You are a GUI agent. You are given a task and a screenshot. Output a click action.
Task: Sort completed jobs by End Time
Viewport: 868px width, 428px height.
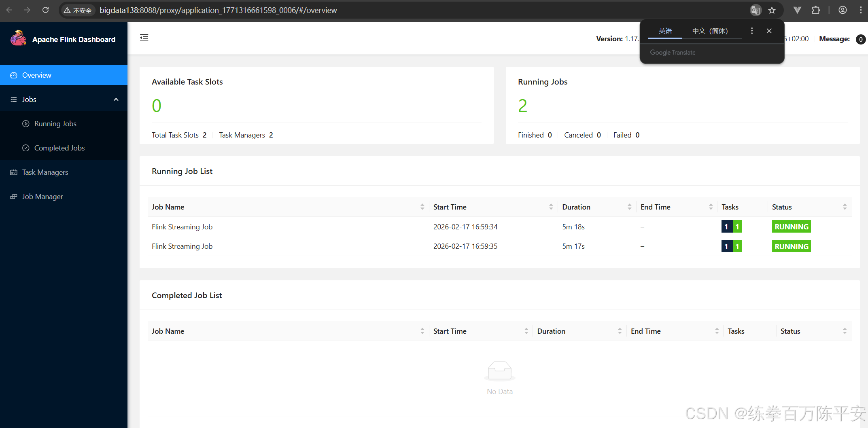tap(717, 331)
